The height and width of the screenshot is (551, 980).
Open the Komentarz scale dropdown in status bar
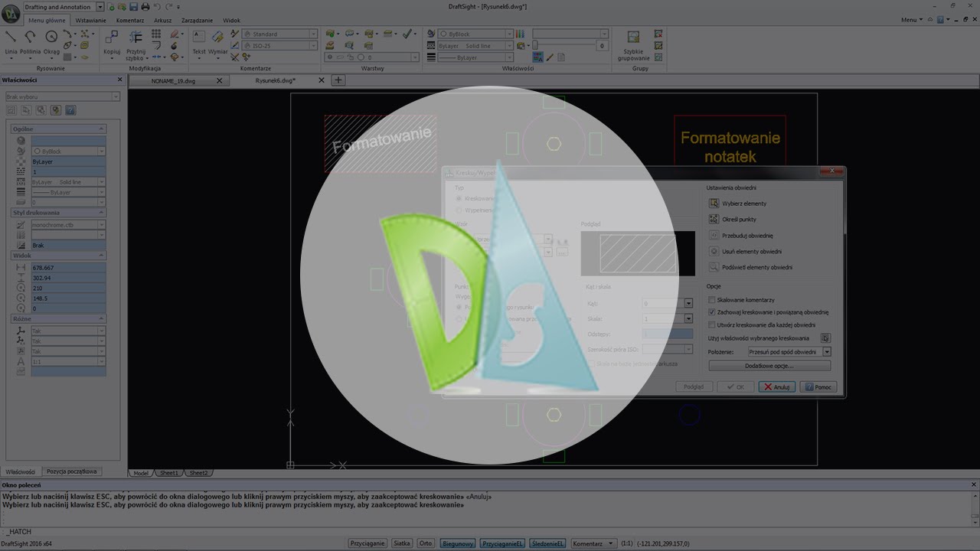pyautogui.click(x=593, y=543)
